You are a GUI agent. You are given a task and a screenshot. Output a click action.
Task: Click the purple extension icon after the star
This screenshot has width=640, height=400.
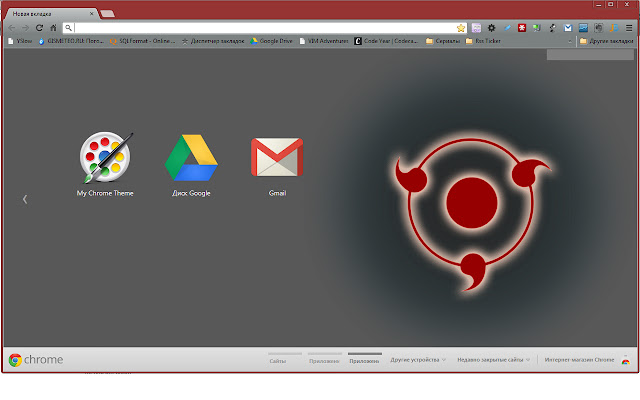point(476,28)
